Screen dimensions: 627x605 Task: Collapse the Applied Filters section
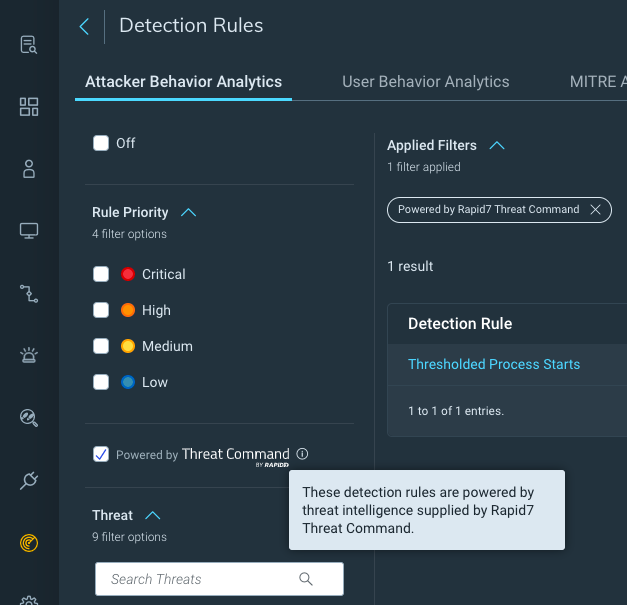pyautogui.click(x=496, y=145)
